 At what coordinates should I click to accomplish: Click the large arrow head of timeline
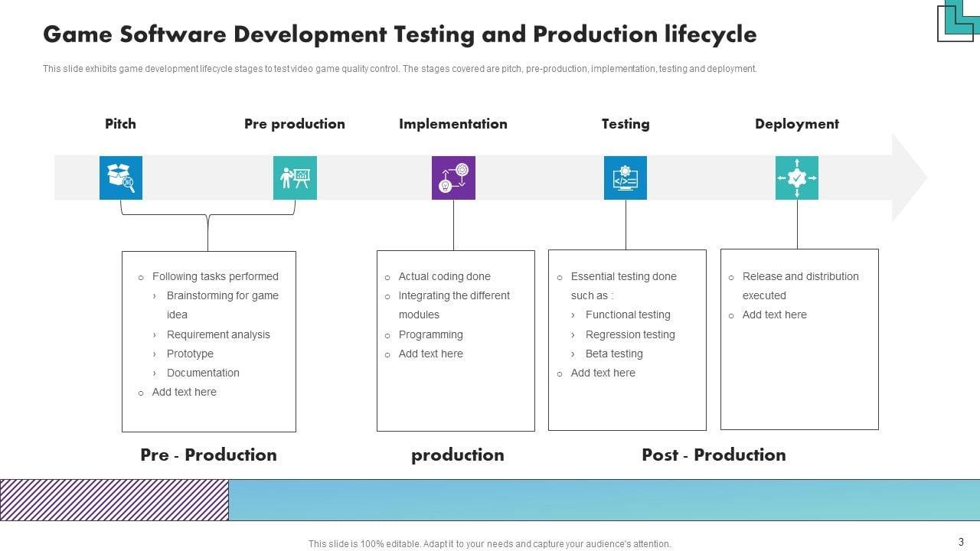[910, 178]
